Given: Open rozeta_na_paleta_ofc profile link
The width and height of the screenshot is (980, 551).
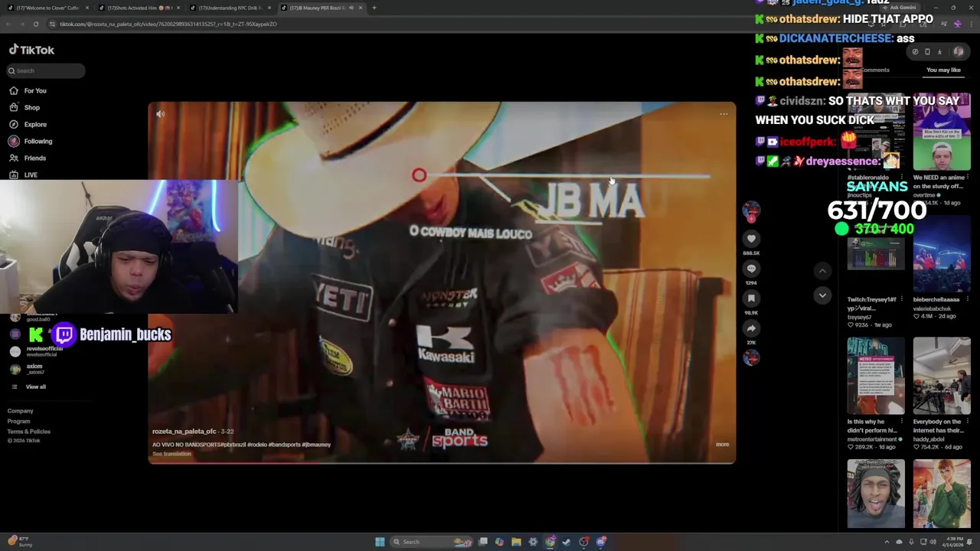Looking at the screenshot, I should point(185,432).
